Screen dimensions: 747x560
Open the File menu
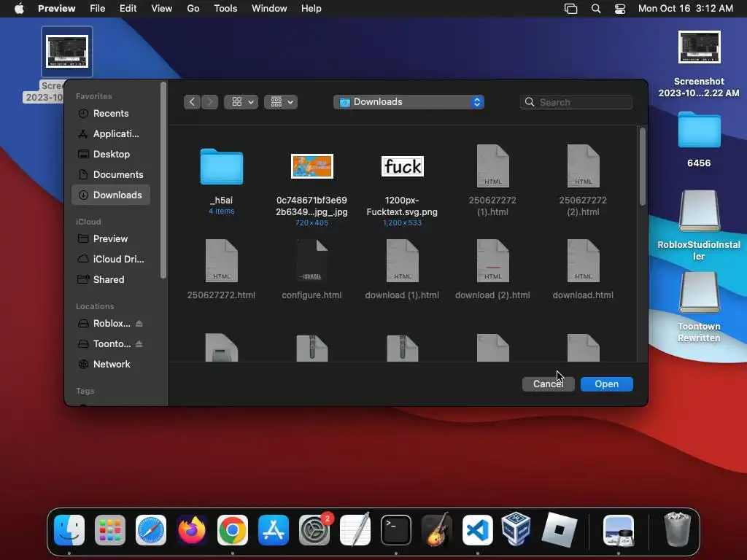[x=98, y=9]
